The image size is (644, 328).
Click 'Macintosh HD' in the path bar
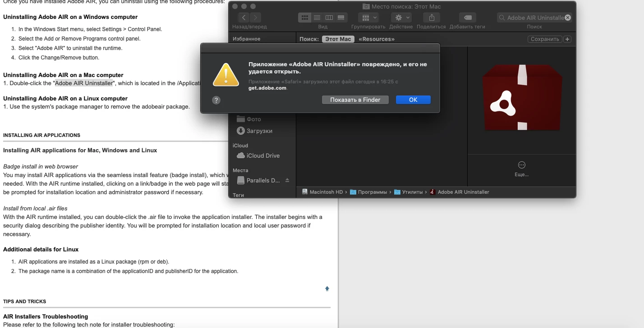click(x=322, y=192)
